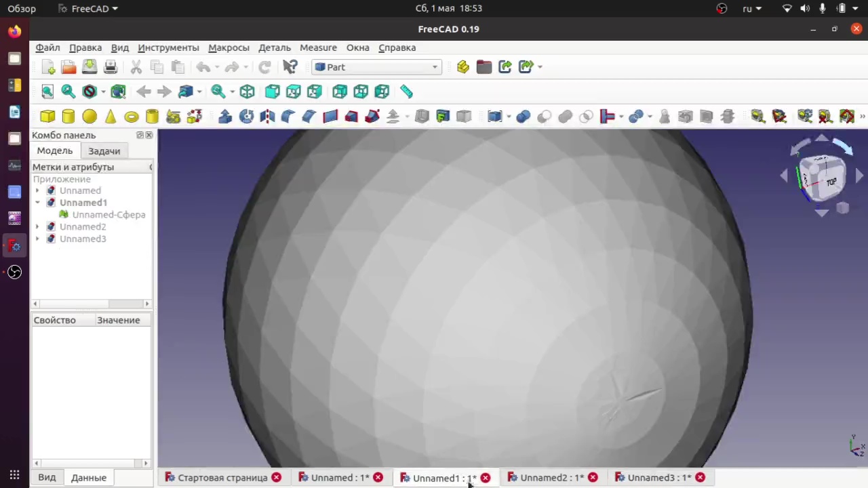Create a Sphere primitive
Viewport: 868px width, 488px height.
pos(90,117)
